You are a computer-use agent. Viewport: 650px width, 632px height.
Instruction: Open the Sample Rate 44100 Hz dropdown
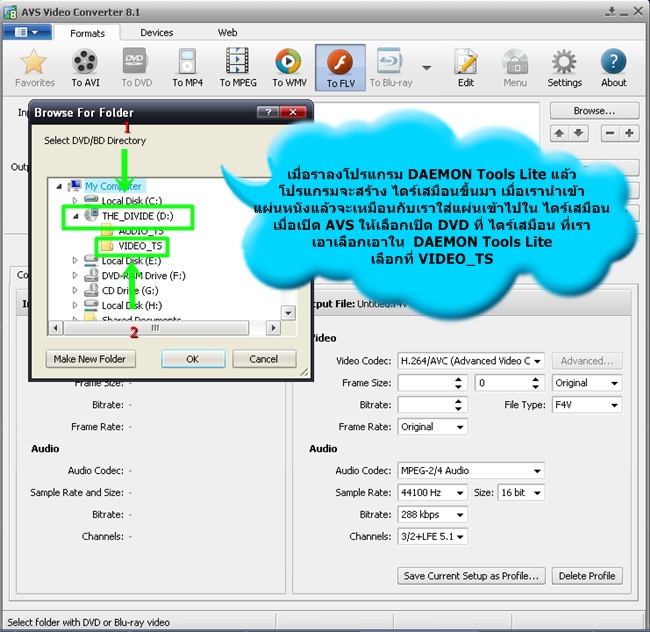(x=432, y=493)
